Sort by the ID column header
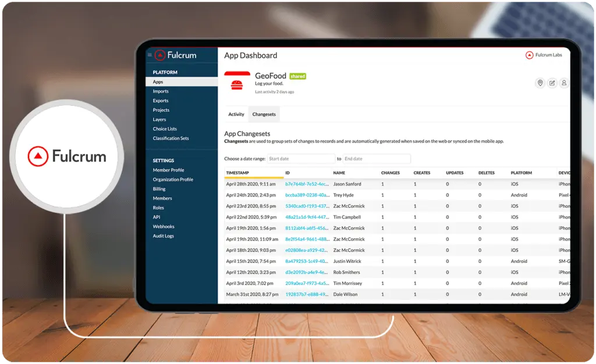This screenshot has width=596, height=364. pyautogui.click(x=288, y=173)
